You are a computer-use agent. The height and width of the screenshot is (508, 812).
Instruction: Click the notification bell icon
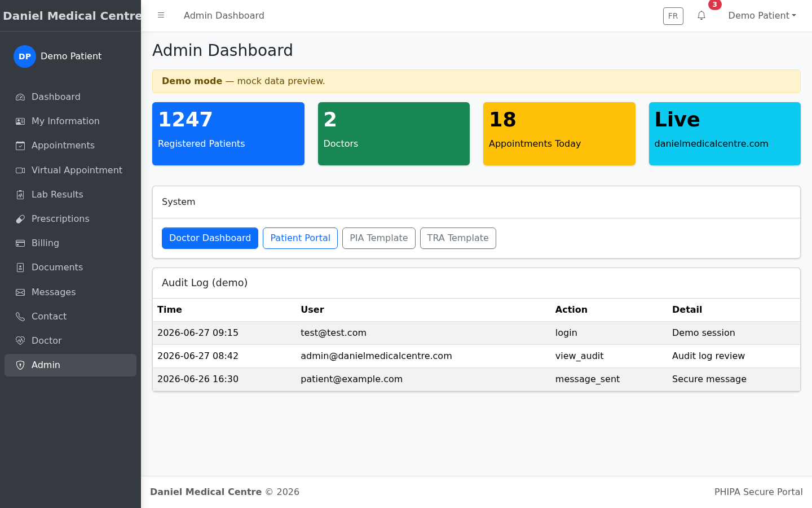coord(701,16)
